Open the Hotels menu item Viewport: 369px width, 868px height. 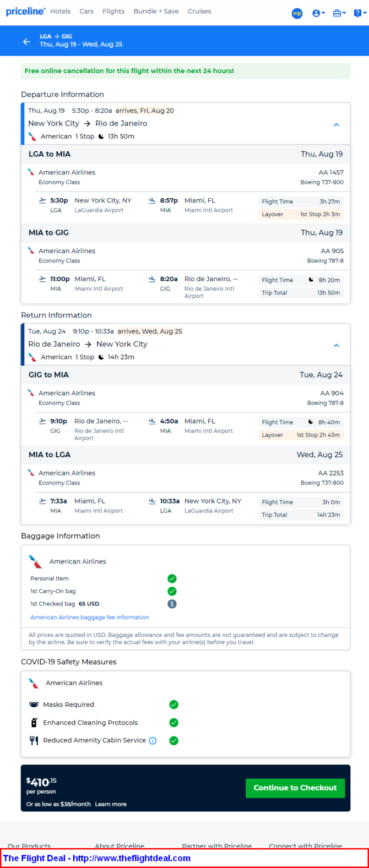60,11
